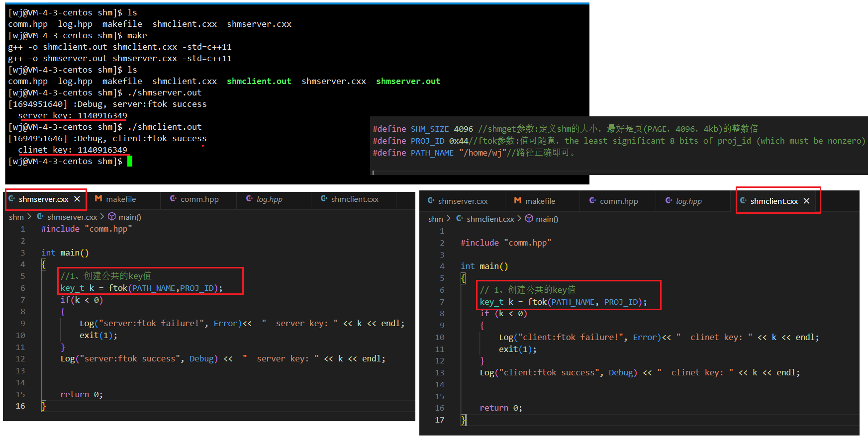868x436 pixels.
Task: Click the green terminal cursor block
Action: pos(130,161)
